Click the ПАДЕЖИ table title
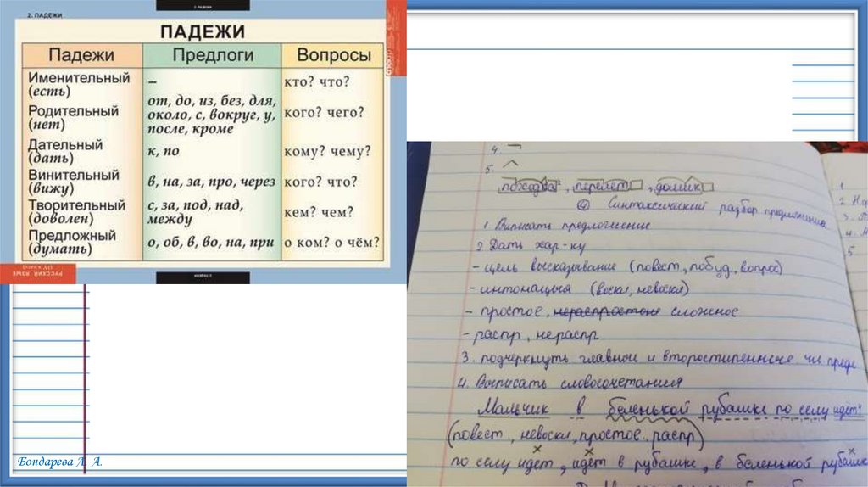Image resolution: width=868 pixels, height=487 pixels. point(203,32)
